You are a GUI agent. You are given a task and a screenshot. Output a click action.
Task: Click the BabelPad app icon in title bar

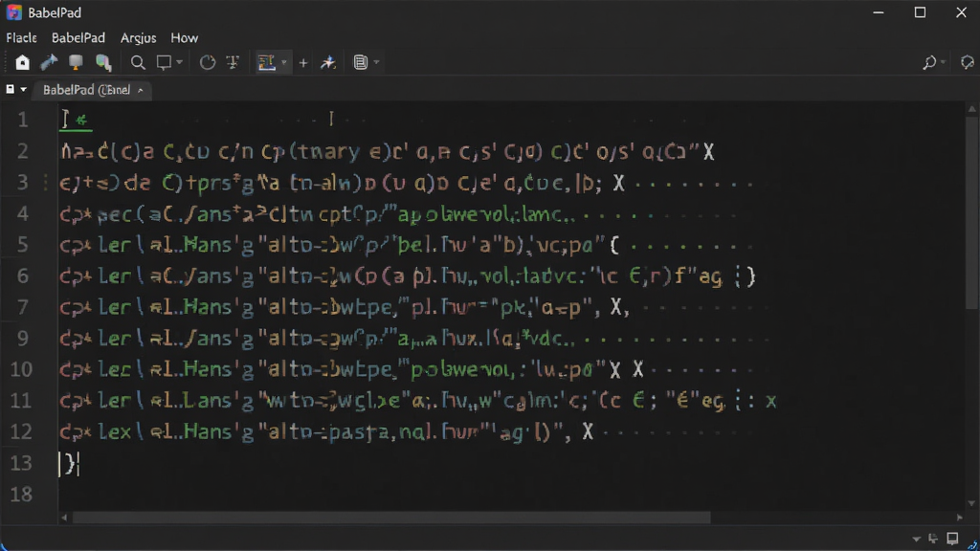tap(13, 12)
